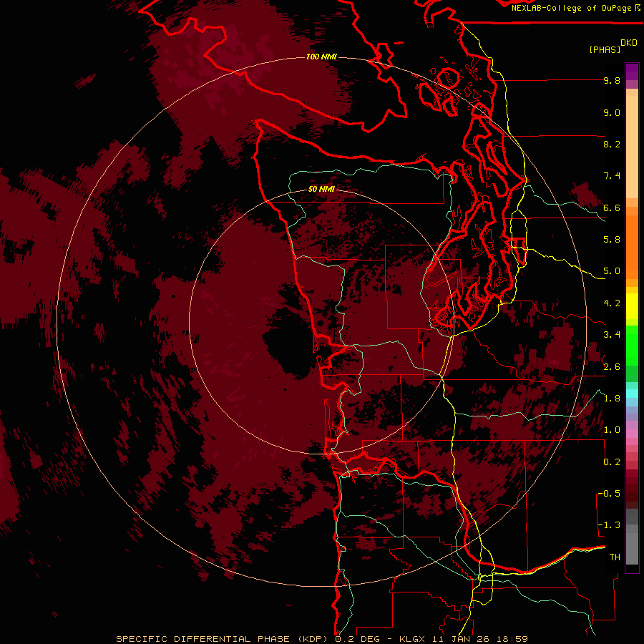Click the 0.2 legend value
644x644 pixels.
pos(612,462)
